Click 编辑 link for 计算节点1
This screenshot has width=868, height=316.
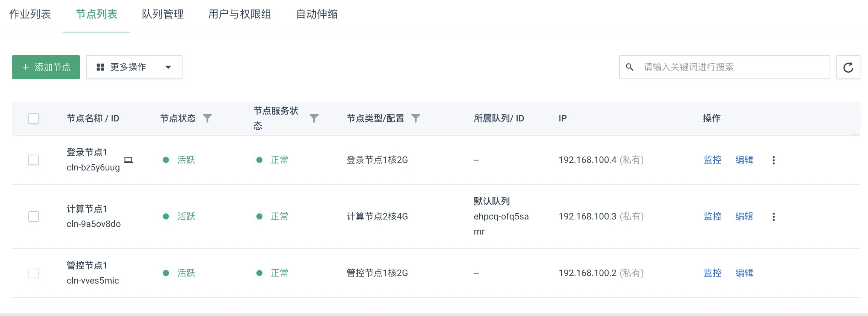[x=744, y=216]
